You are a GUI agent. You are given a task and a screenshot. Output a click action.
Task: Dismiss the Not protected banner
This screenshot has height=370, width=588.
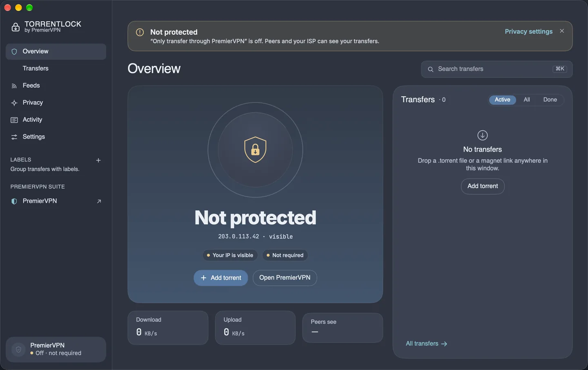coord(562,31)
